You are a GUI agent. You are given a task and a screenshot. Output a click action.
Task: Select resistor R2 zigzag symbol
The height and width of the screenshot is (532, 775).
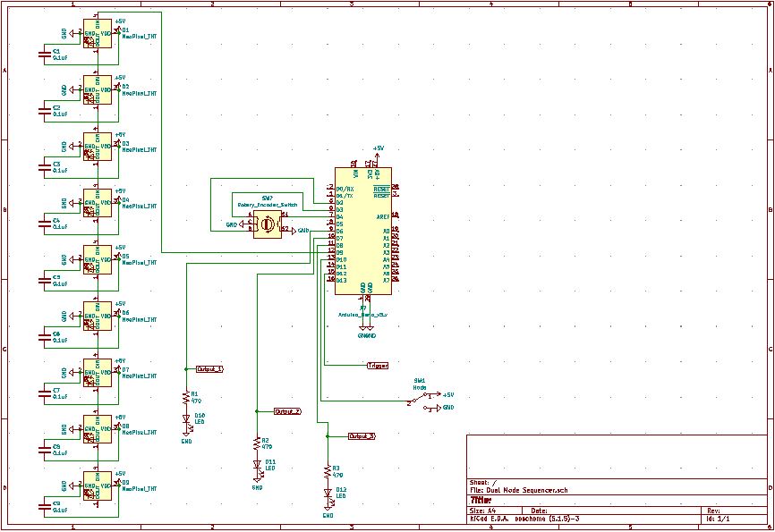point(257,443)
